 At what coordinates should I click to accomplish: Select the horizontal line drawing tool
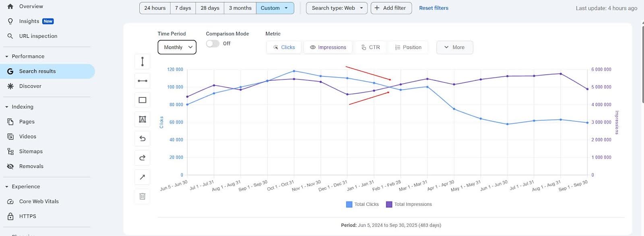pyautogui.click(x=142, y=81)
